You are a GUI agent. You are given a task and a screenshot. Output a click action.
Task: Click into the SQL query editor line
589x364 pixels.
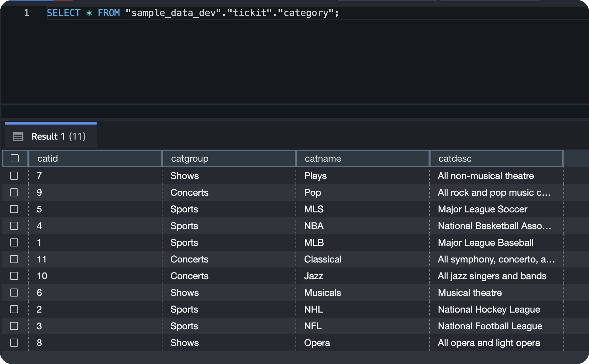[x=318, y=13]
